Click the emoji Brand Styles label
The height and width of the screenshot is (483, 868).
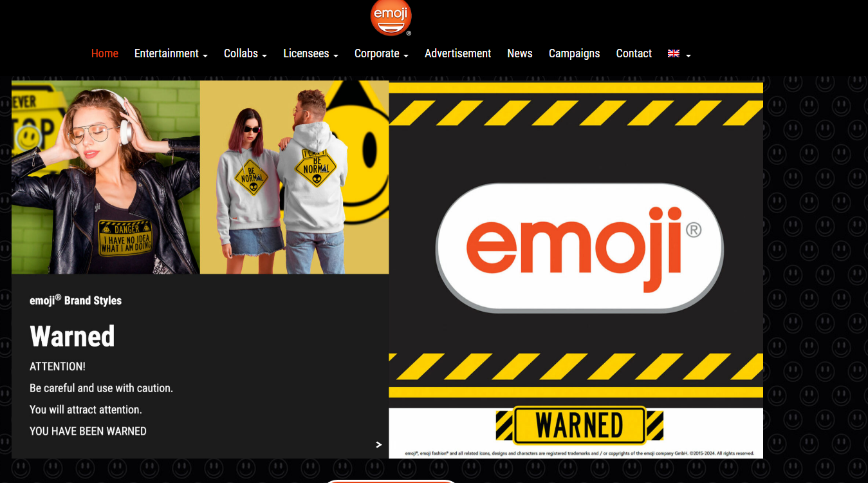click(x=75, y=300)
